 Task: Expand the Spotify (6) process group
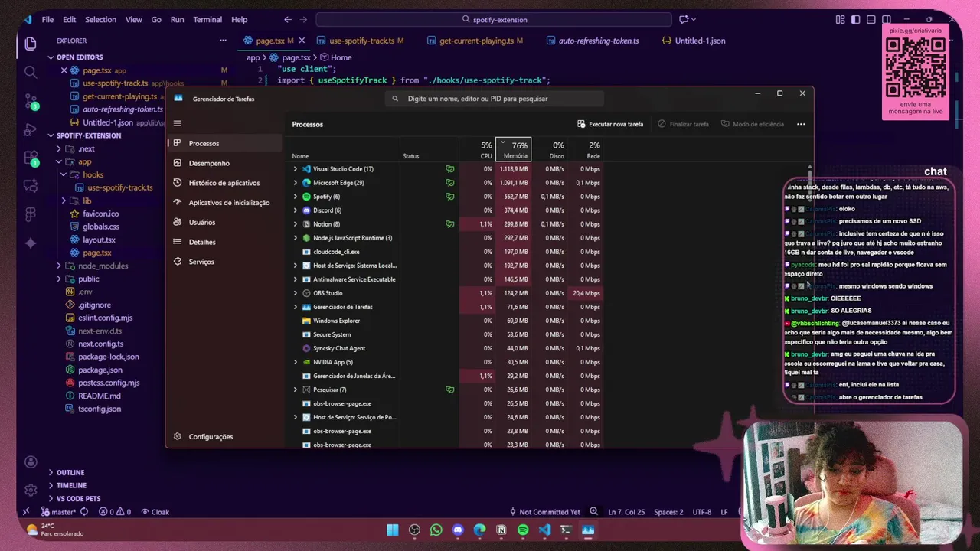296,197
